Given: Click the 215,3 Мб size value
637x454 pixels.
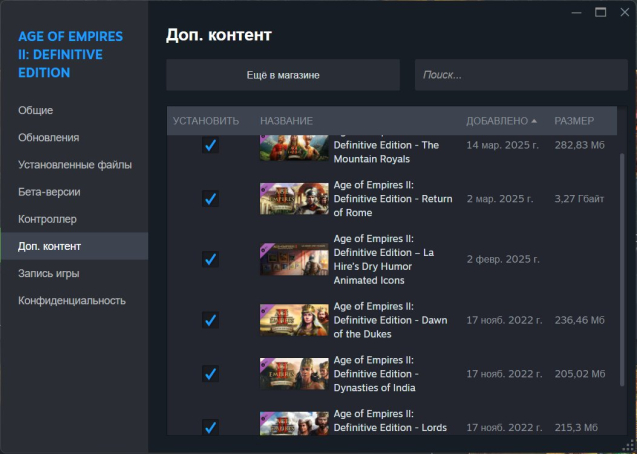Looking at the screenshot, I should tap(576, 427).
